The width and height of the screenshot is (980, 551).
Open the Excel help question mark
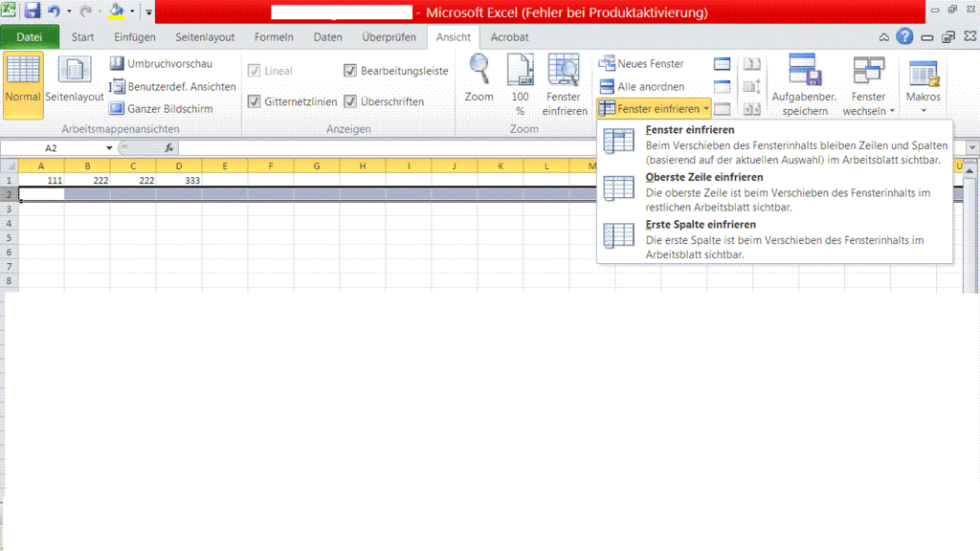click(x=904, y=37)
